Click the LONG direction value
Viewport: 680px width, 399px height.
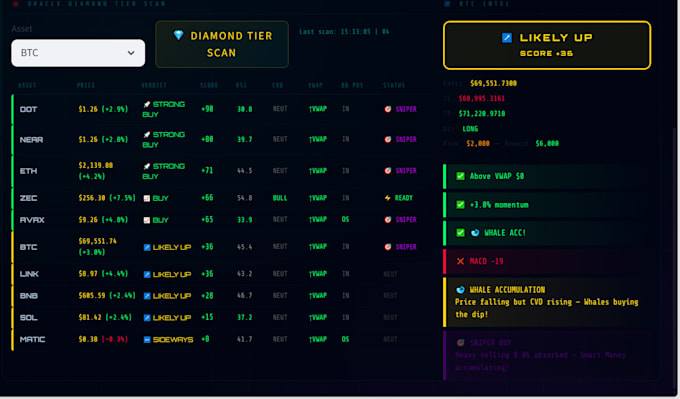tap(470, 129)
